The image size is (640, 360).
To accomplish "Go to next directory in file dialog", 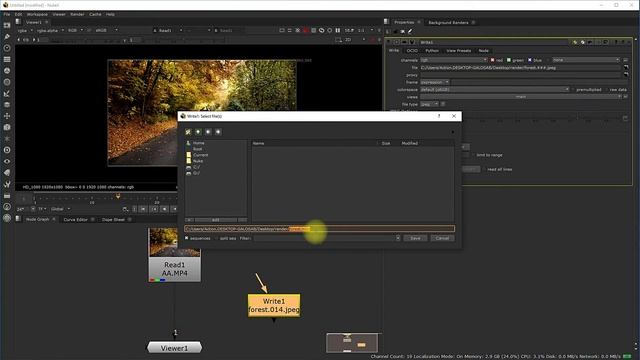I will coord(218,132).
